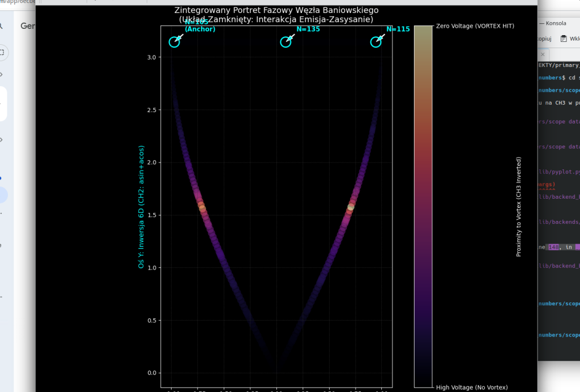Image resolution: width=580 pixels, height=392 pixels.
Task: Click the N=165 Anchor circle marker
Action: click(x=174, y=42)
